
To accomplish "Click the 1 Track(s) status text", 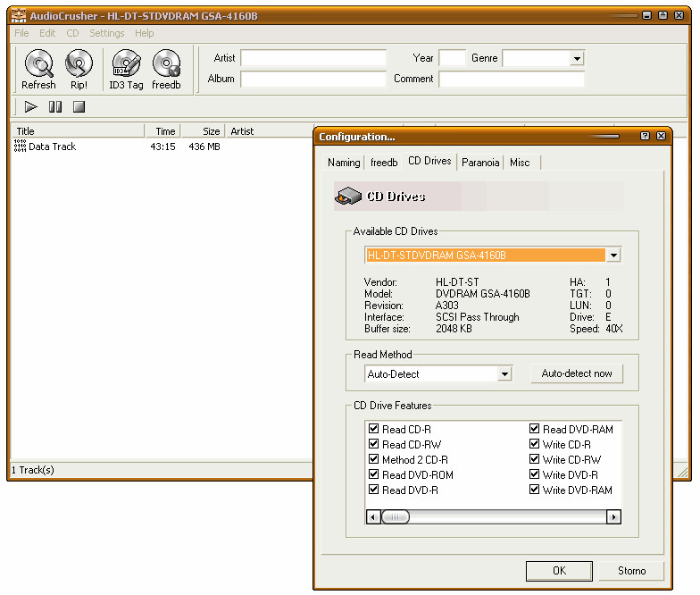I will 32,470.
